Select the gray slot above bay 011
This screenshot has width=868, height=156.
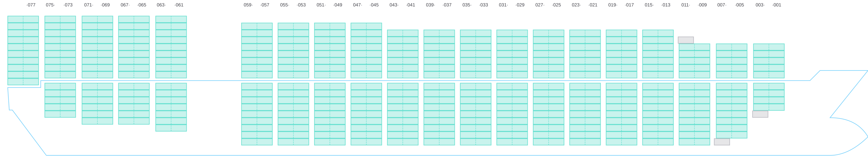(x=686, y=40)
